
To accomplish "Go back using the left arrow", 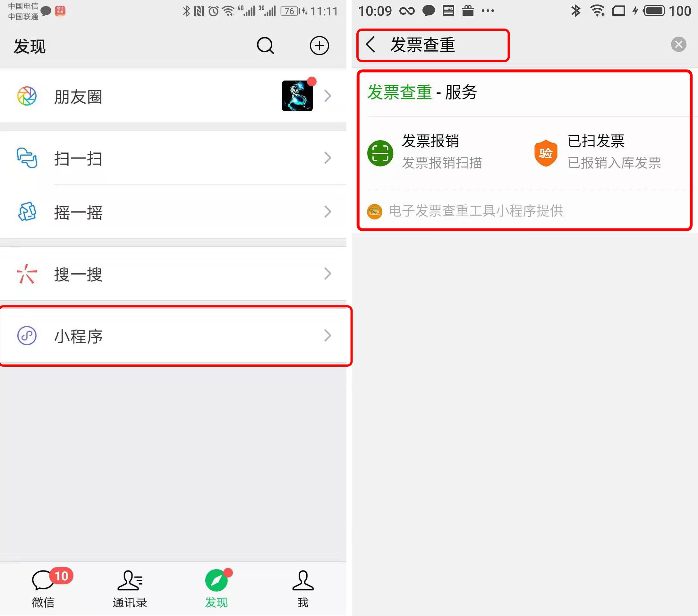I will tap(370, 44).
